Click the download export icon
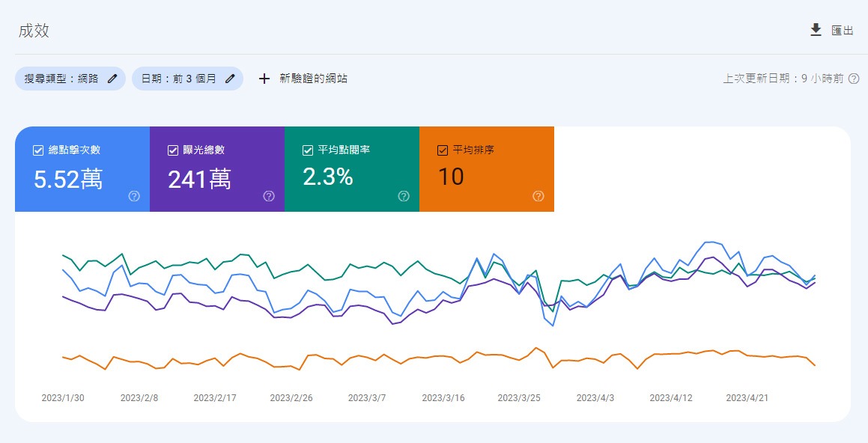This screenshot has width=868, height=443. click(x=816, y=30)
